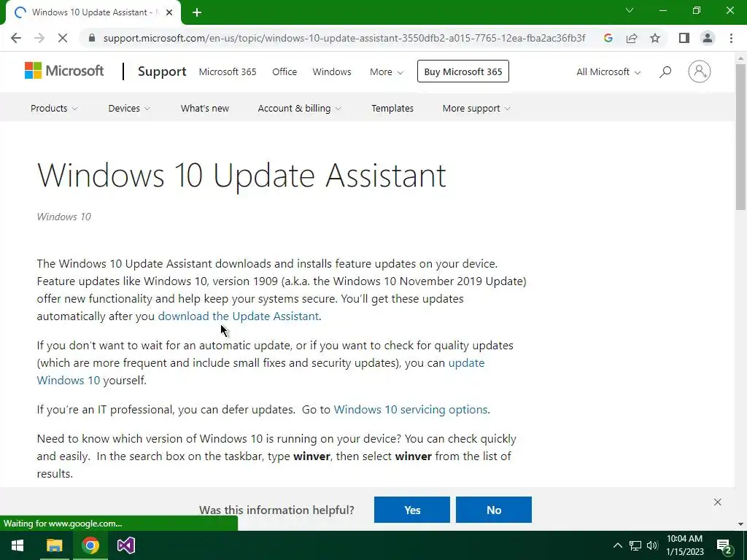
Task: Open the Windows menu item
Action: (x=332, y=71)
